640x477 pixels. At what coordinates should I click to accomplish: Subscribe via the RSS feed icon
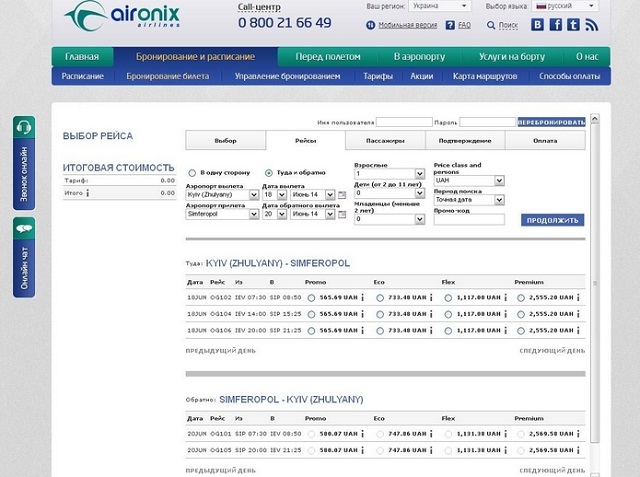[x=591, y=24]
